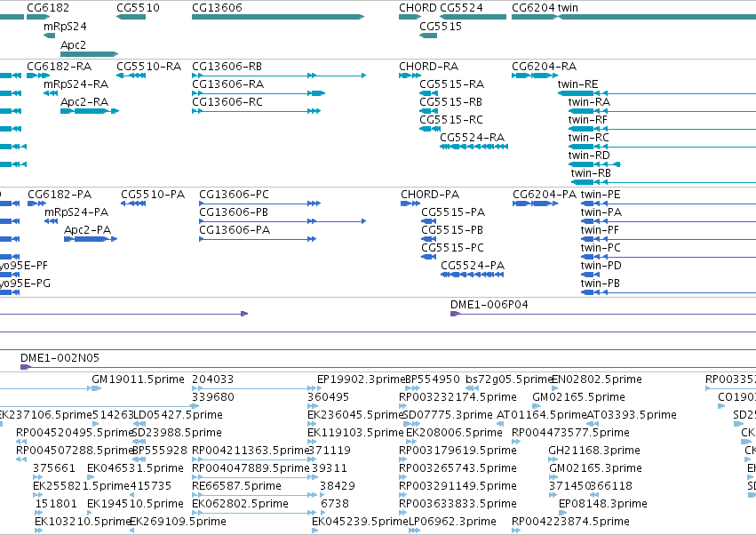The width and height of the screenshot is (756, 535).
Task: Select the Apc2 gene label
Action: (x=73, y=44)
